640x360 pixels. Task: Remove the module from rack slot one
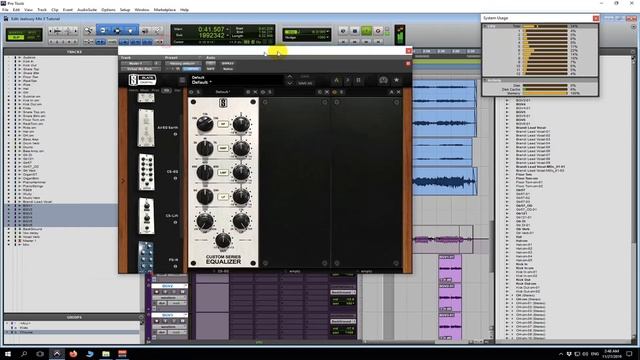[256, 92]
